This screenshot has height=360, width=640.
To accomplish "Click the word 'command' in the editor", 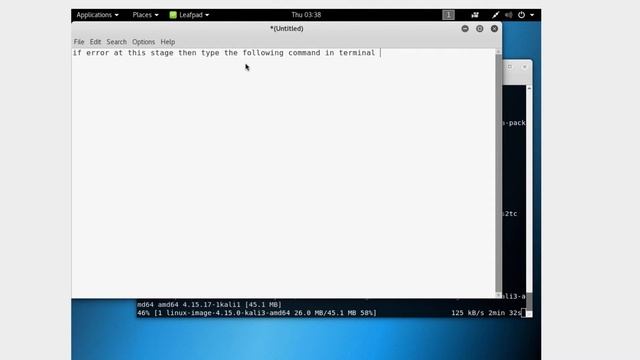I will pyautogui.click(x=304, y=53).
